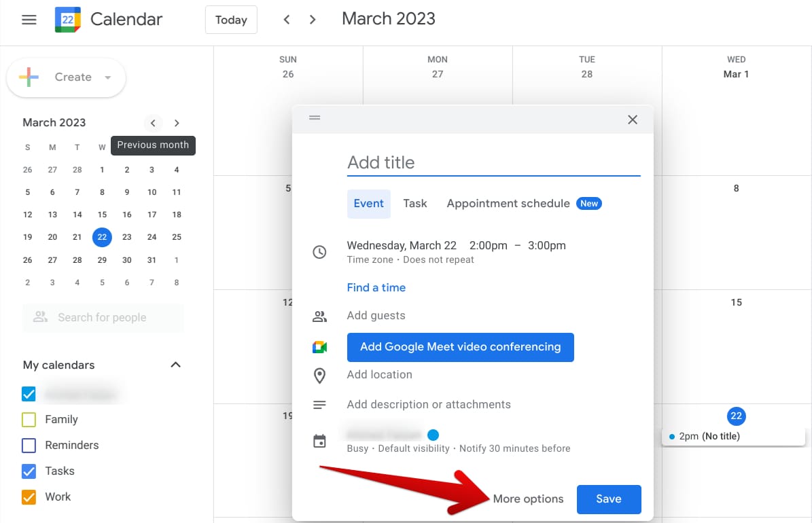Viewport: 812px width, 523px height.
Task: Switch to the Task tab
Action: pos(415,204)
